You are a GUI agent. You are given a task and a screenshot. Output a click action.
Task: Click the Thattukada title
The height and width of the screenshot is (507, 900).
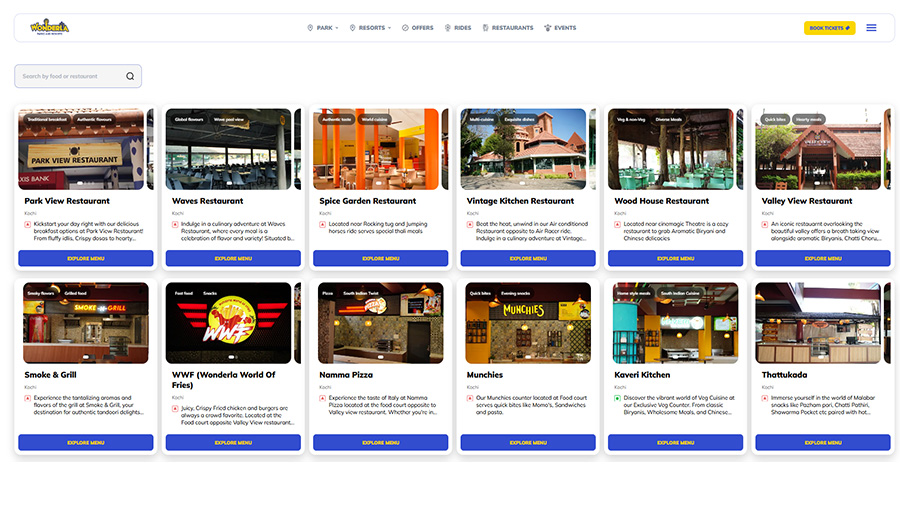pos(784,374)
